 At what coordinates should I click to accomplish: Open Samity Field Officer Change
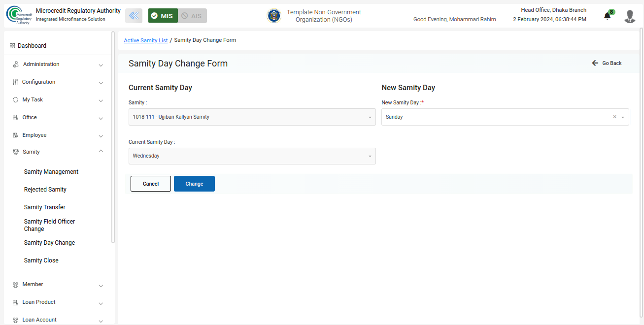(50, 225)
